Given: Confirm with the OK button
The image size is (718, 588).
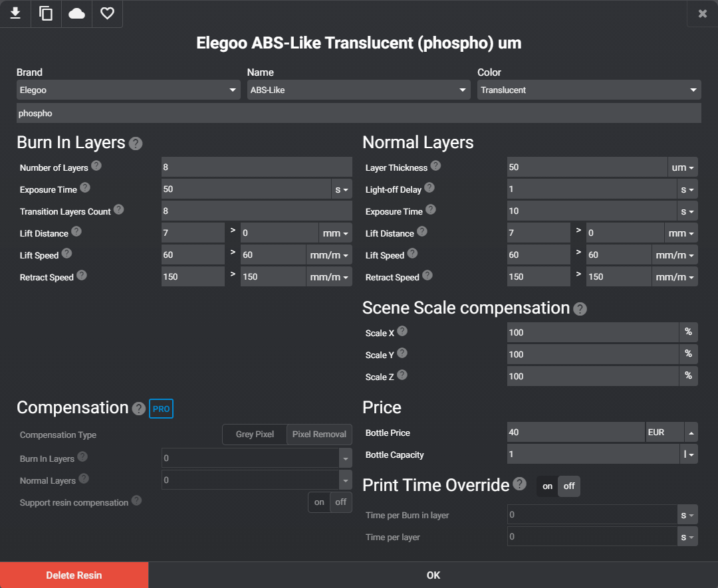Looking at the screenshot, I should point(433,575).
